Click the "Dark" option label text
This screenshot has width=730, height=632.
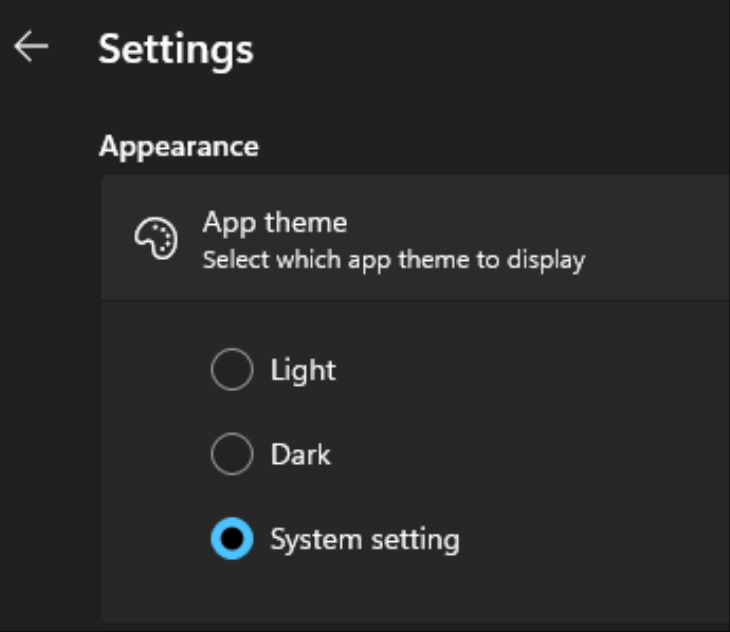click(x=300, y=456)
